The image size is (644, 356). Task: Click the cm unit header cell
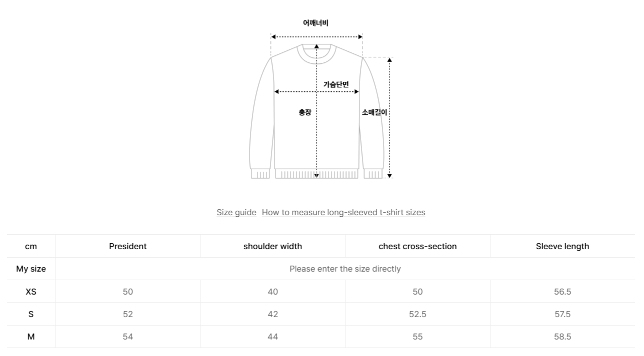click(x=31, y=246)
